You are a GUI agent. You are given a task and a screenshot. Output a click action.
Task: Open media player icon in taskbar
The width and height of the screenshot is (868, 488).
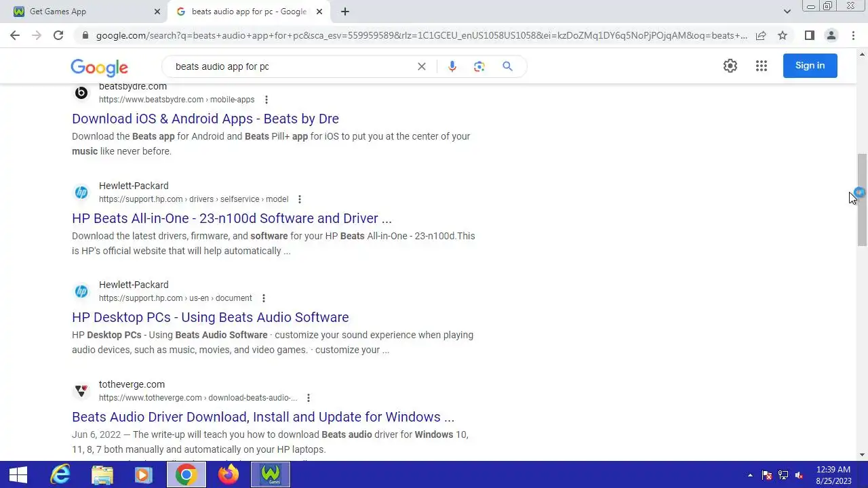[143, 475]
